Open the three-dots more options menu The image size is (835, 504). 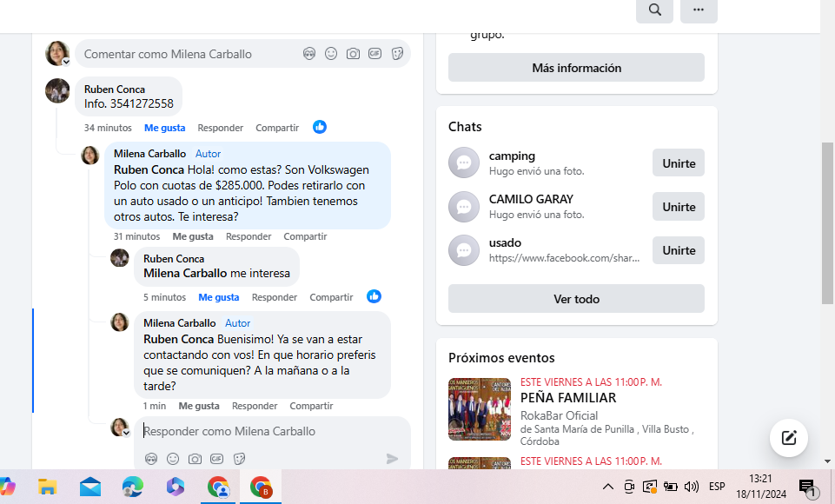tap(699, 10)
